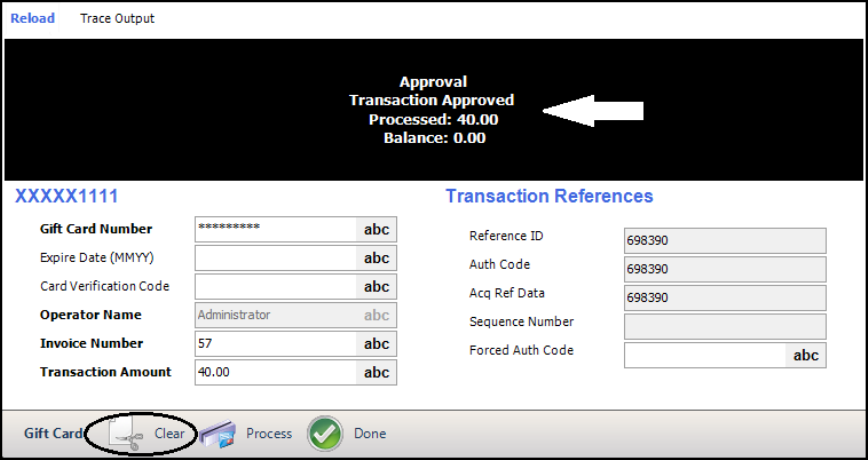Screen dimensions: 868x460
Task: Click the Card Verification Code label
Action: pos(105,287)
